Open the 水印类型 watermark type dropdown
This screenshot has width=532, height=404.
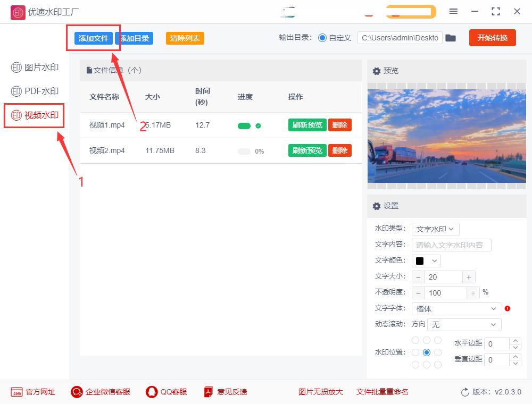[x=435, y=229]
